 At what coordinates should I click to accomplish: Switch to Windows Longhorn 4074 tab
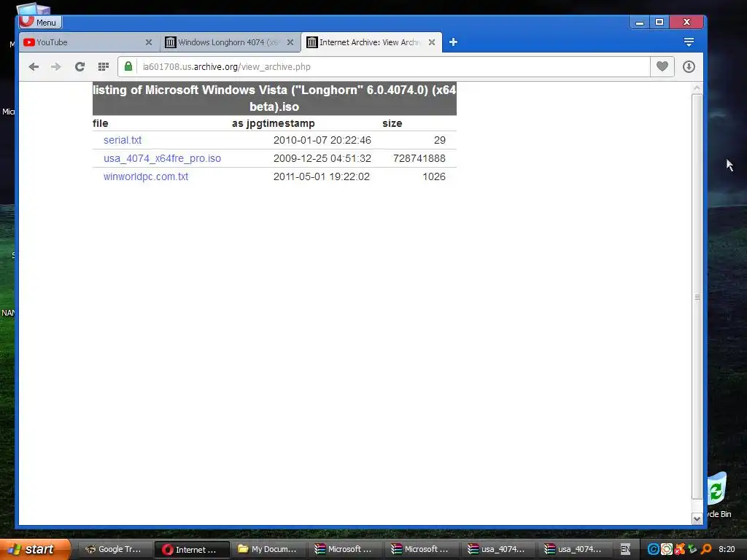[230, 42]
